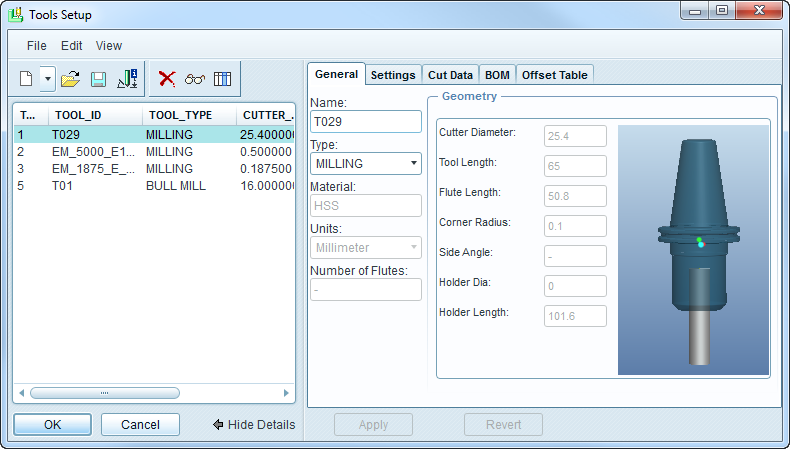Select tool row EM_1875_E_...

pos(154,169)
